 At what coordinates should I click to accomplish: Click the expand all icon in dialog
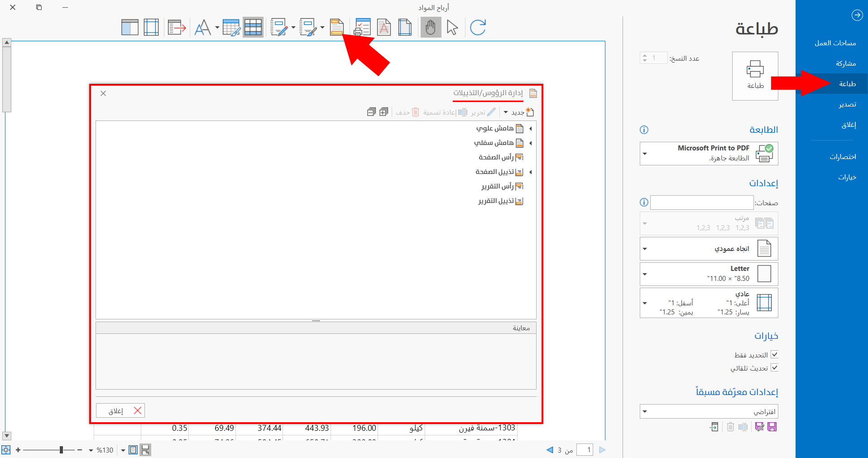click(384, 112)
